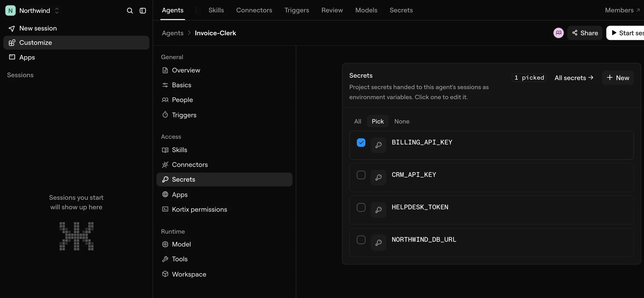
Task: Click the NORTHWIND_DB_URL secret name
Action: [424, 240]
